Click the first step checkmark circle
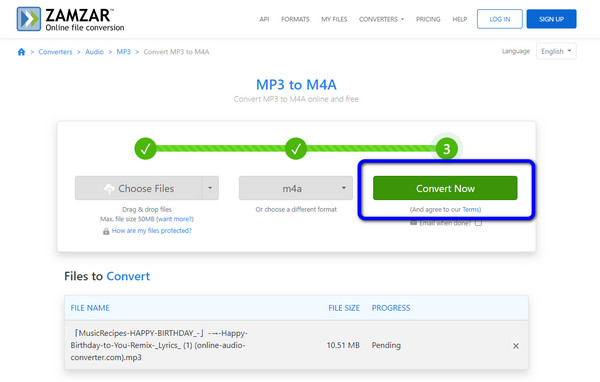Image resolution: width=600 pixels, height=382 pixels. [145, 149]
